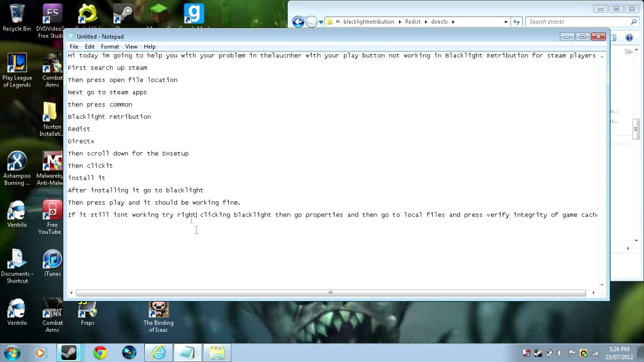Open the Minecraft desktop icon
This screenshot has height=362, width=644.
pos(158,15)
